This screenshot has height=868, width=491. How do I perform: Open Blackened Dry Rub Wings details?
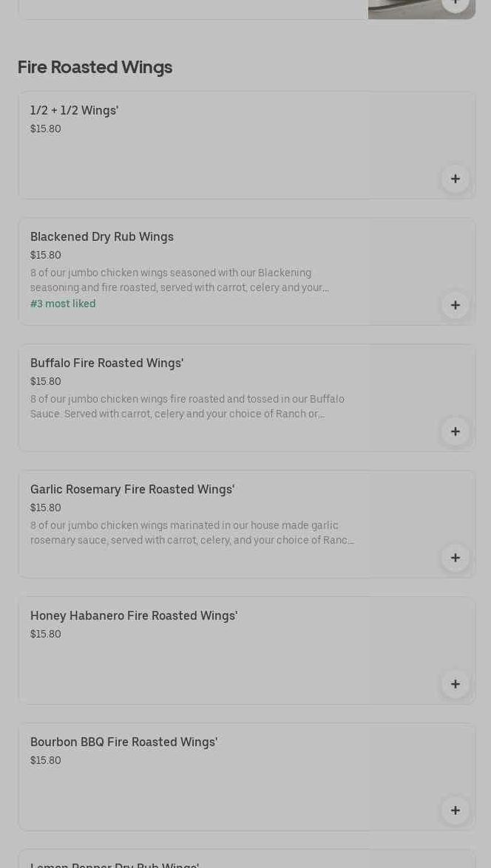click(102, 237)
